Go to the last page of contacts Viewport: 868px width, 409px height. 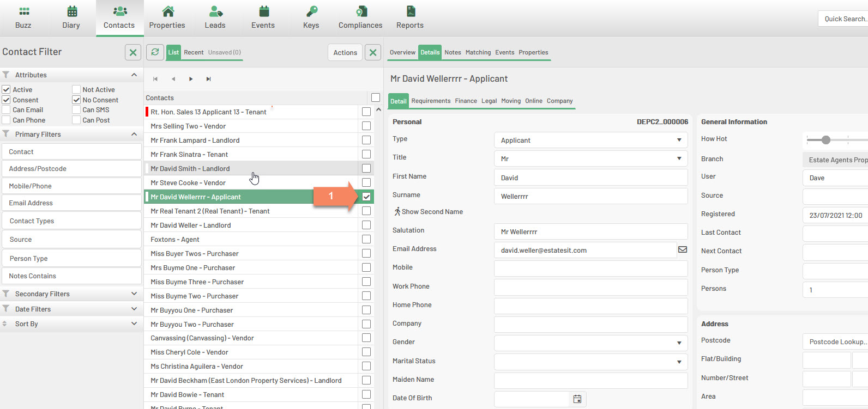coord(208,79)
